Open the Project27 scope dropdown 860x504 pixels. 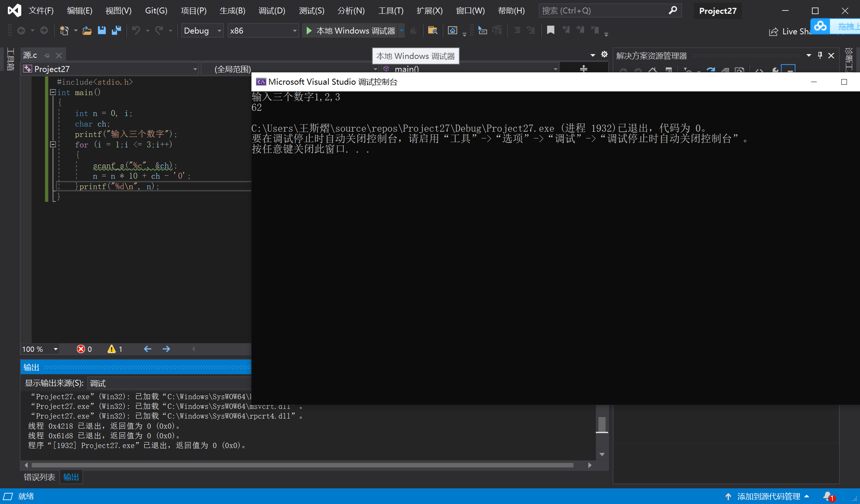pyautogui.click(x=110, y=69)
